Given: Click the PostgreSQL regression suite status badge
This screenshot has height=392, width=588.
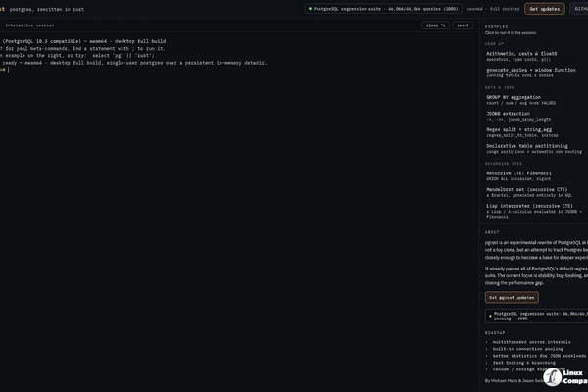Looking at the screenshot, I should tap(383, 9).
